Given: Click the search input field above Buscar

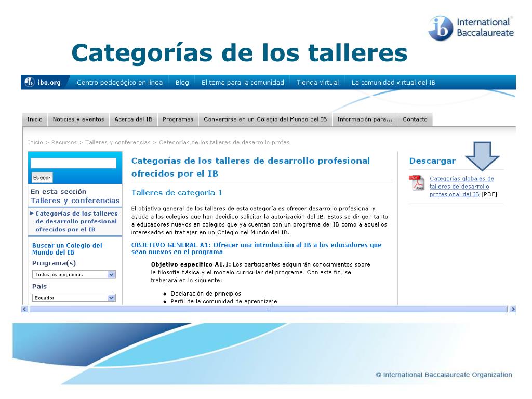Looking at the screenshot, I should coord(74,163).
